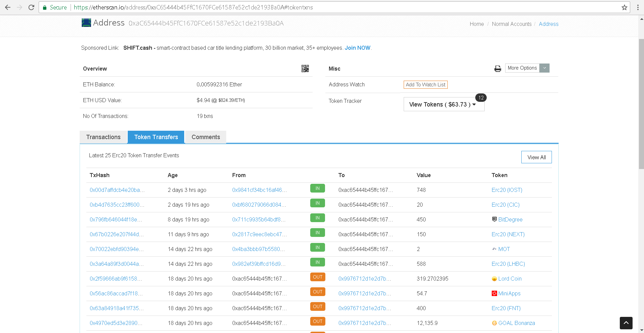The height and width of the screenshot is (333, 644).
Task: Click the 12 token count badge
Action: (481, 98)
